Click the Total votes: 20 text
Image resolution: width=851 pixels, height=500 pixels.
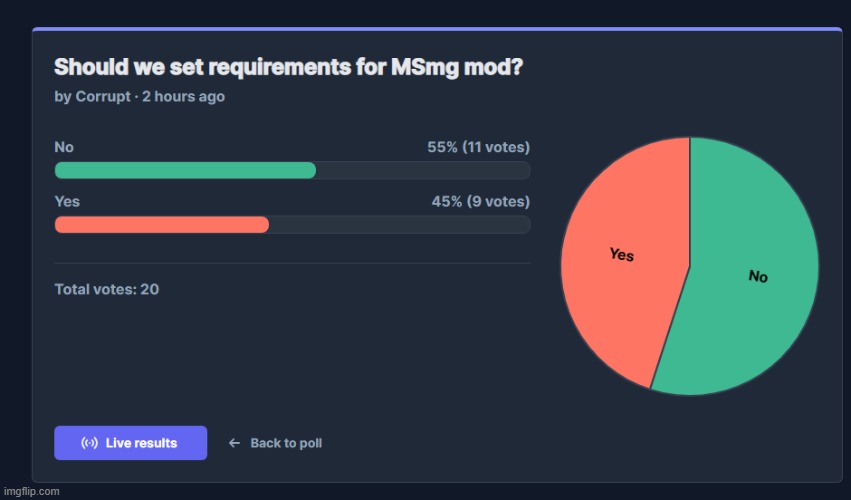click(x=106, y=289)
